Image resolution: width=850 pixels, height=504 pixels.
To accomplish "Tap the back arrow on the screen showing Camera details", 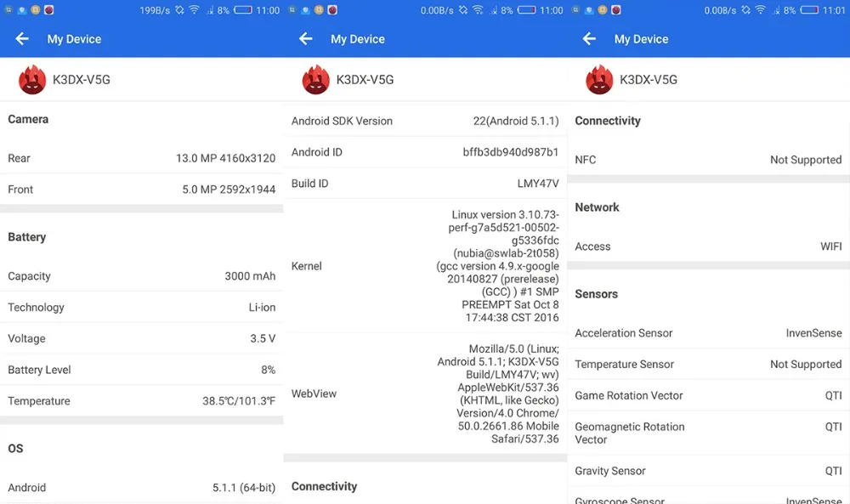I will click(22, 38).
